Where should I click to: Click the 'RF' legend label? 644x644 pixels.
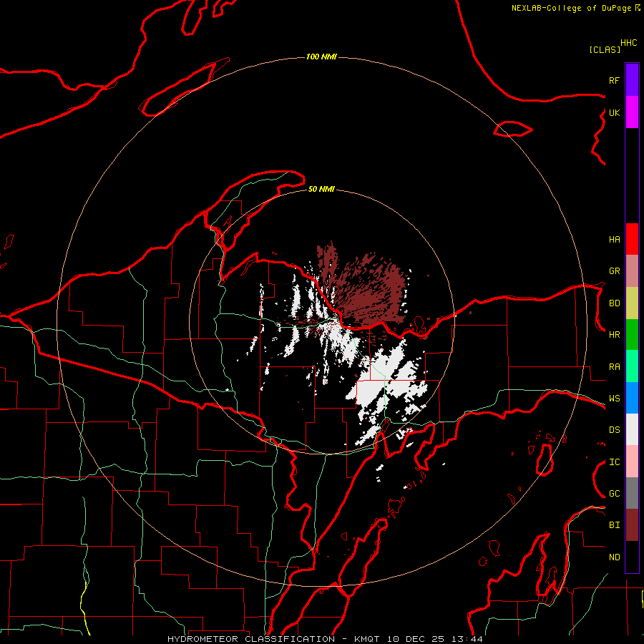pyautogui.click(x=614, y=80)
